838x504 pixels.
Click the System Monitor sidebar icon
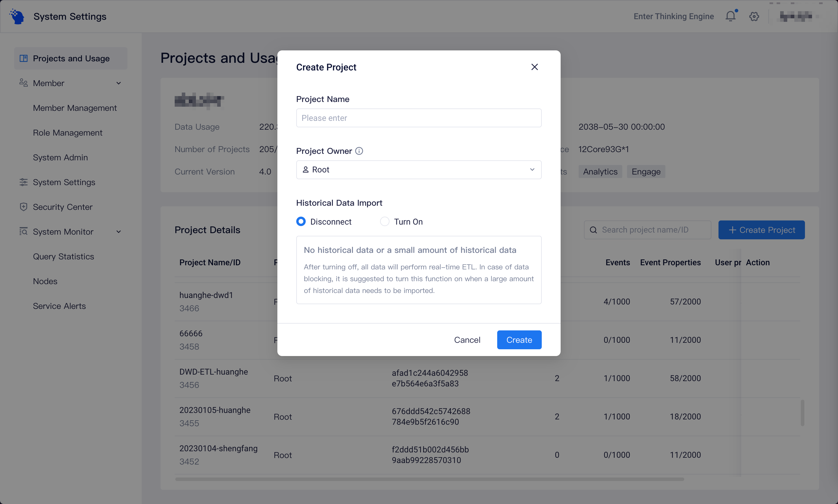click(23, 232)
